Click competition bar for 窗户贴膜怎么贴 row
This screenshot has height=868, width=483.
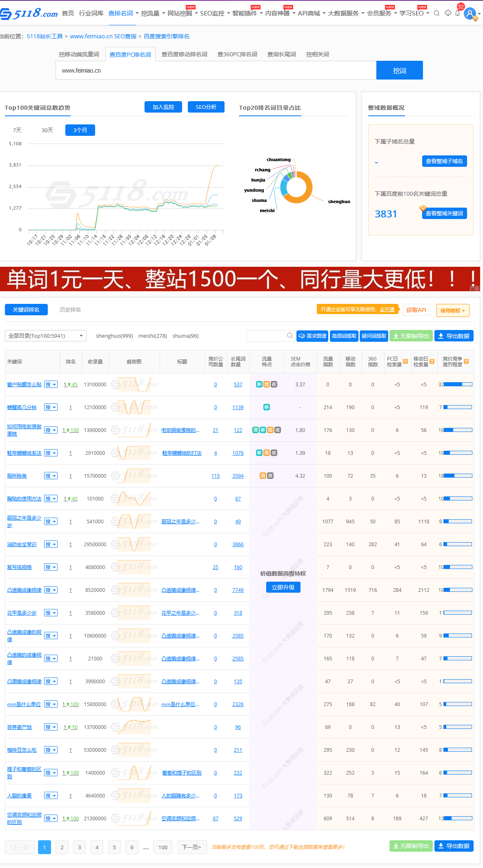point(458,384)
